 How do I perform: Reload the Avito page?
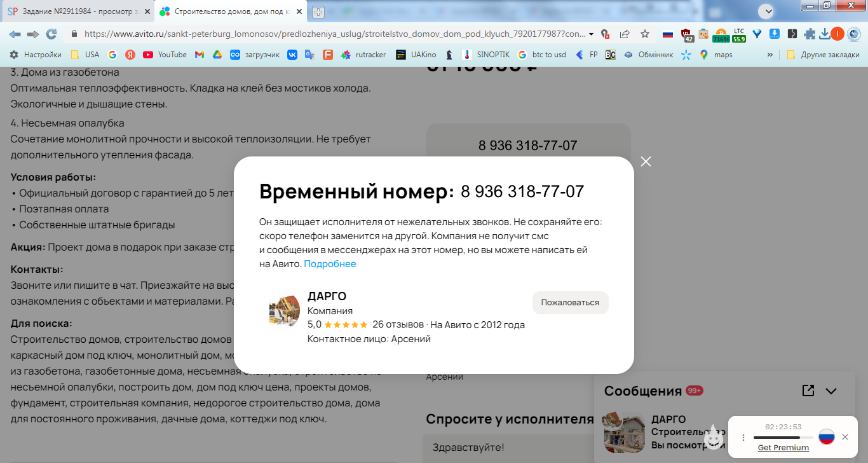(x=51, y=34)
